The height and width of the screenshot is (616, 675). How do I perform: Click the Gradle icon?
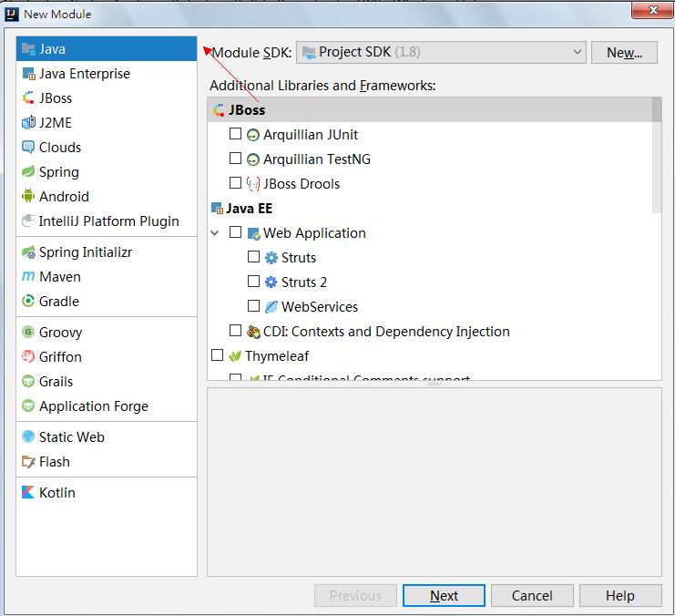click(28, 301)
